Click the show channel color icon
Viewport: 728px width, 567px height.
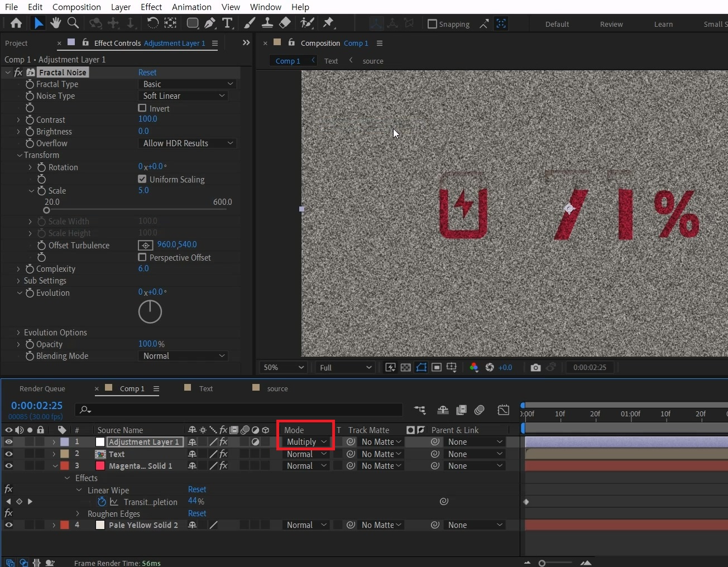click(x=474, y=367)
